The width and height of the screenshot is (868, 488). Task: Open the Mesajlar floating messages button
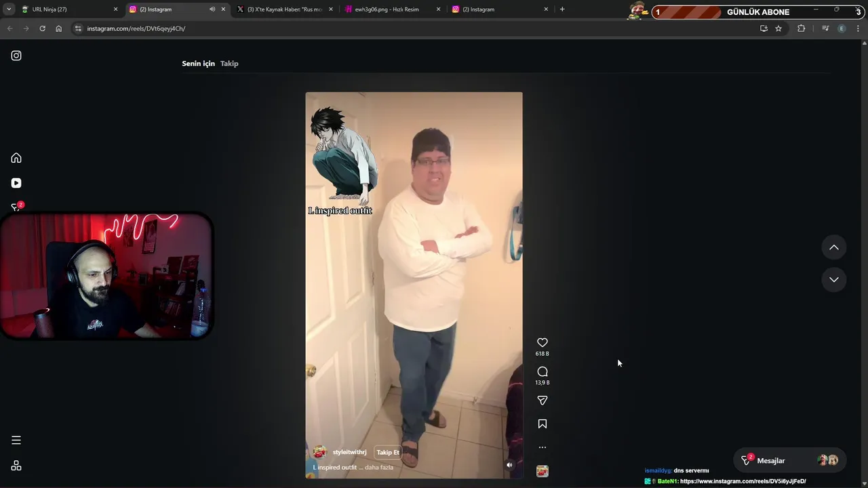point(790,461)
